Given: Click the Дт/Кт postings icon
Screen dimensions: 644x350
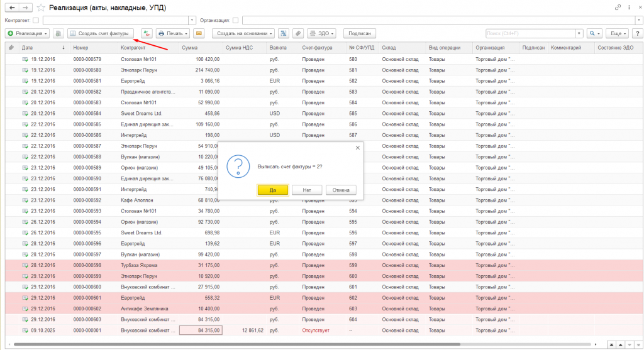Looking at the screenshot, I should [146, 33].
